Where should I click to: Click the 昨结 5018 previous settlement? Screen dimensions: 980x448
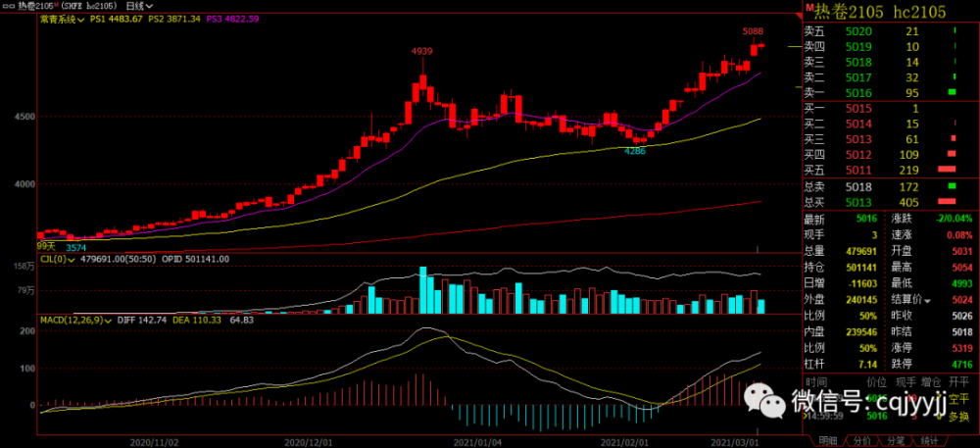point(962,332)
